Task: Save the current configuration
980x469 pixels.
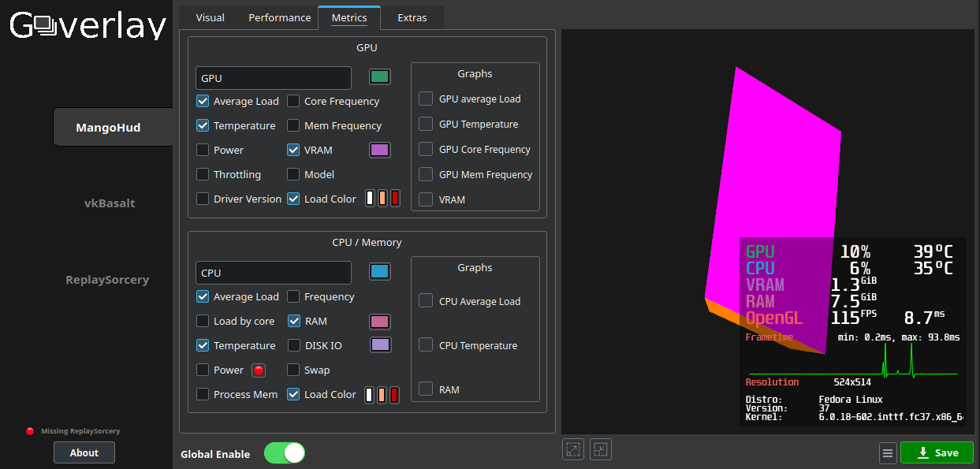Action: click(937, 452)
